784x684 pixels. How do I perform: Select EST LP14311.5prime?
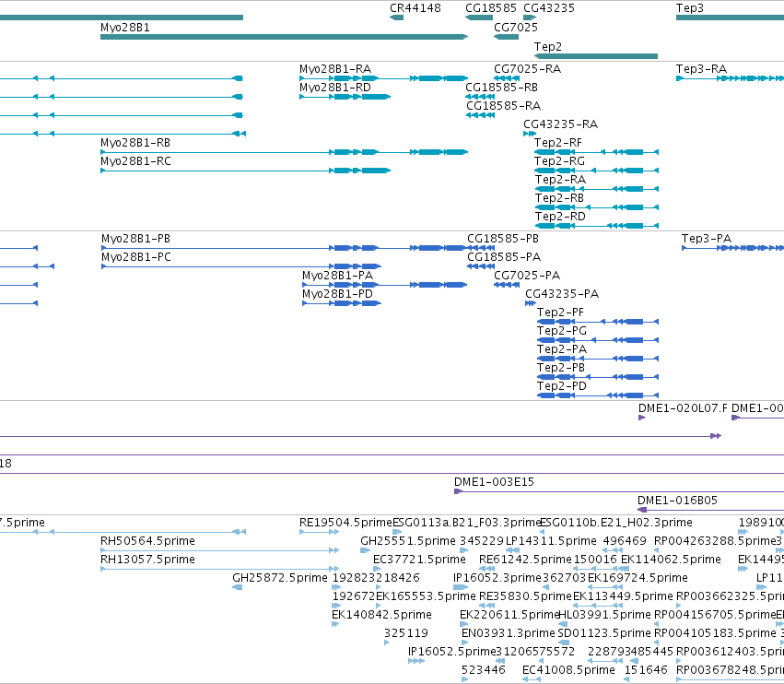point(512,550)
